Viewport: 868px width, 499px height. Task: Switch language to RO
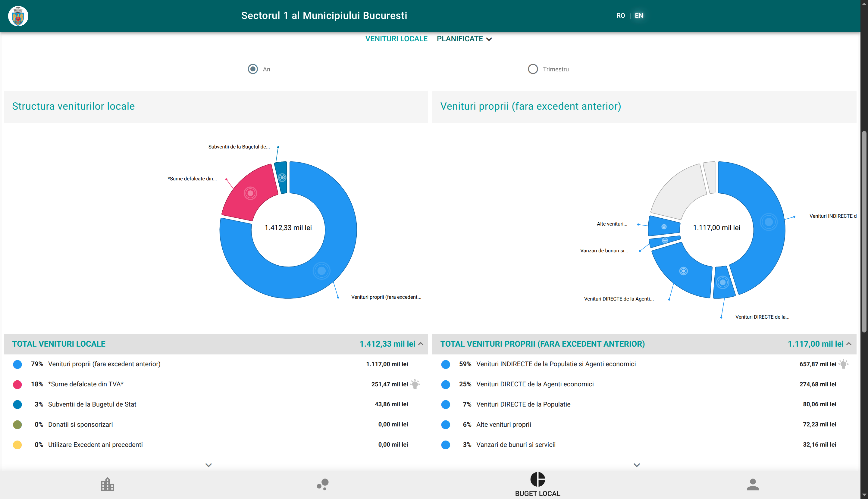tap(620, 15)
